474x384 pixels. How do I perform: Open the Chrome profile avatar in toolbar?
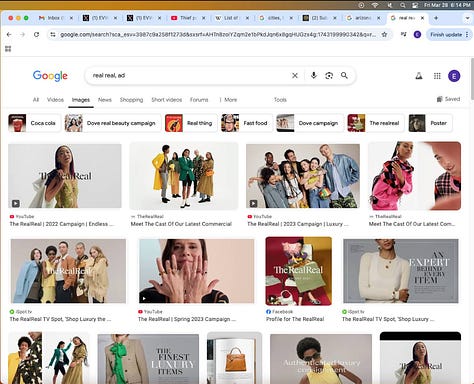coord(417,35)
